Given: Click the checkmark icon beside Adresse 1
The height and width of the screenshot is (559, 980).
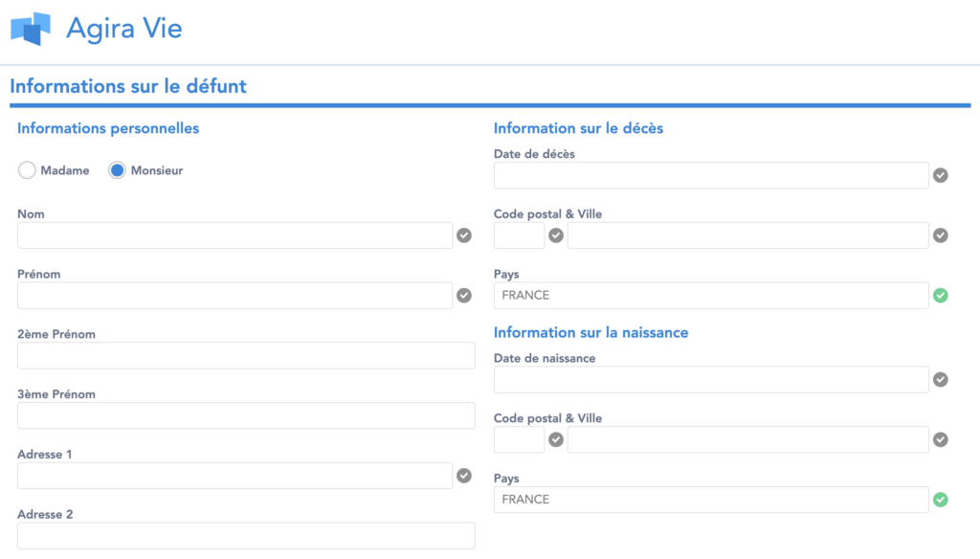Looking at the screenshot, I should (464, 476).
